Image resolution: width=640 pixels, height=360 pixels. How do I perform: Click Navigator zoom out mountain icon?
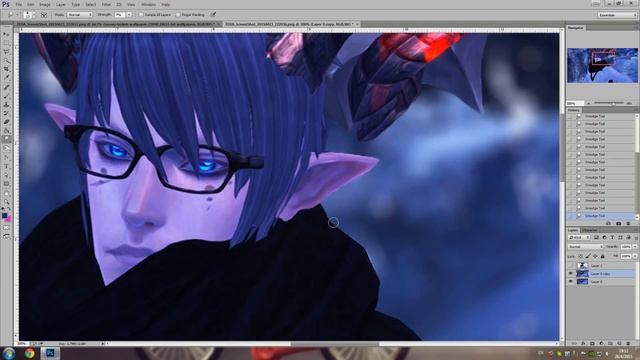point(588,103)
